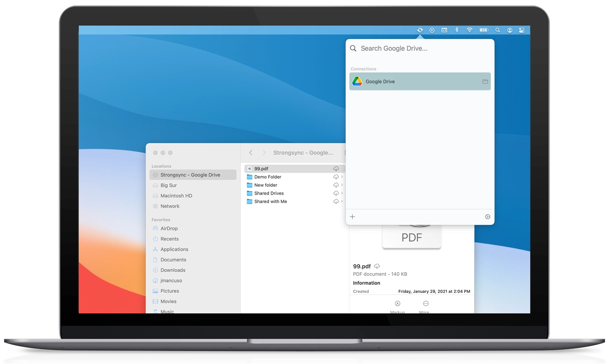Select Shared with Me folder

coord(294,202)
